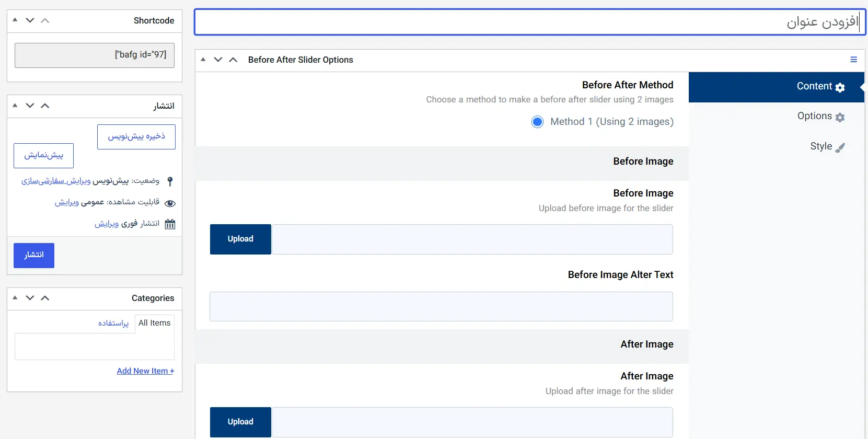
Task: Click the Before Image URL field
Action: pyautogui.click(x=472, y=239)
